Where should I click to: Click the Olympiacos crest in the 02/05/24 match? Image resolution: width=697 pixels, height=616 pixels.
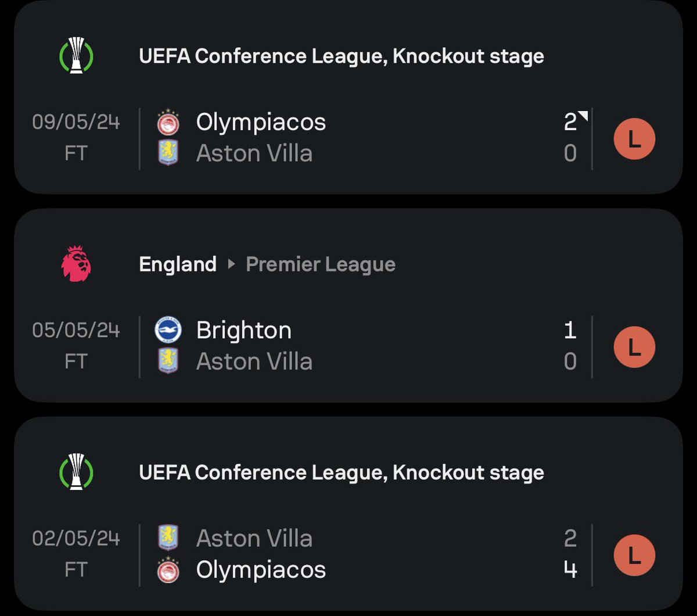tap(168, 570)
